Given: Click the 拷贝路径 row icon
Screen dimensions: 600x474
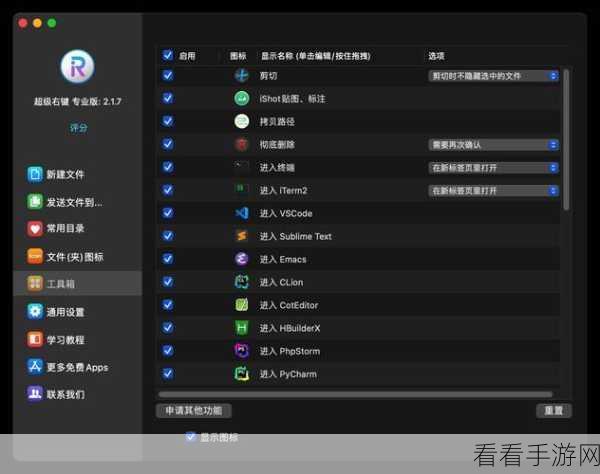Looking at the screenshot, I should (241, 121).
